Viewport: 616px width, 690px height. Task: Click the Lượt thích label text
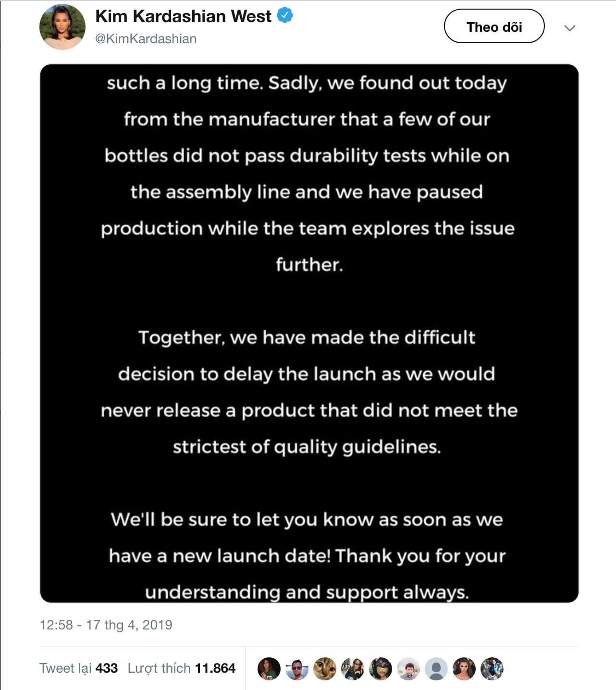click(x=159, y=668)
